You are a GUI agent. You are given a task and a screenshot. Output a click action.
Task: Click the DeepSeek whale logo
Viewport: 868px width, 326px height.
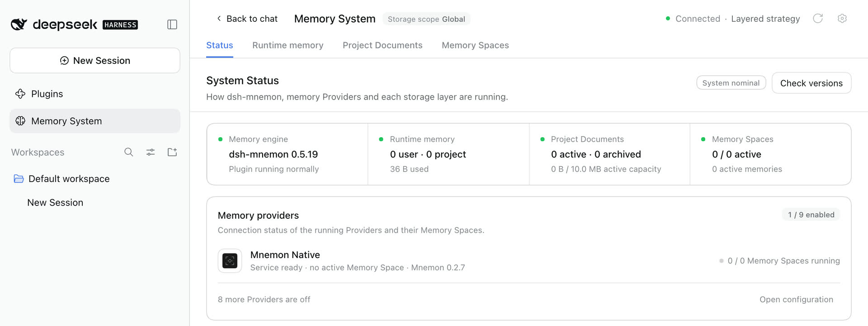pyautogui.click(x=19, y=24)
